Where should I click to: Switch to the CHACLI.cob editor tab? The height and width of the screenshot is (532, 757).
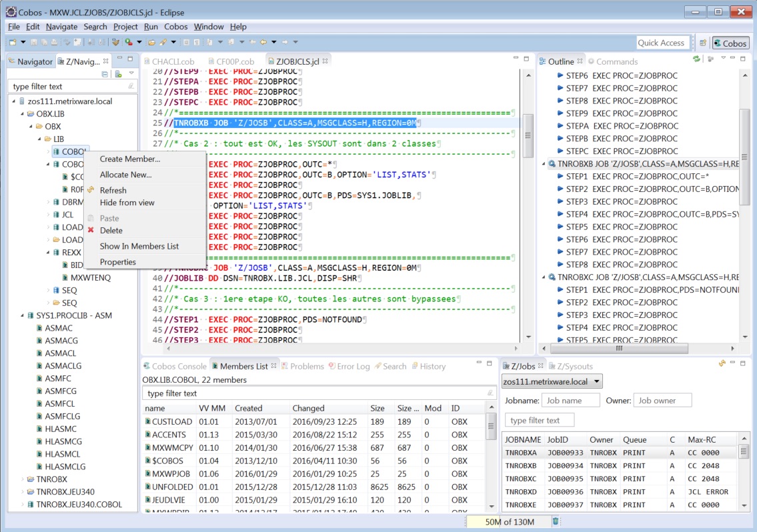[x=169, y=61]
